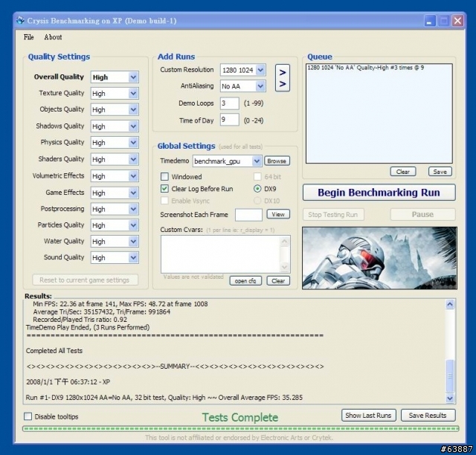Expand Texture Quality dropdown
The width and height of the screenshot is (476, 455).
(133, 94)
